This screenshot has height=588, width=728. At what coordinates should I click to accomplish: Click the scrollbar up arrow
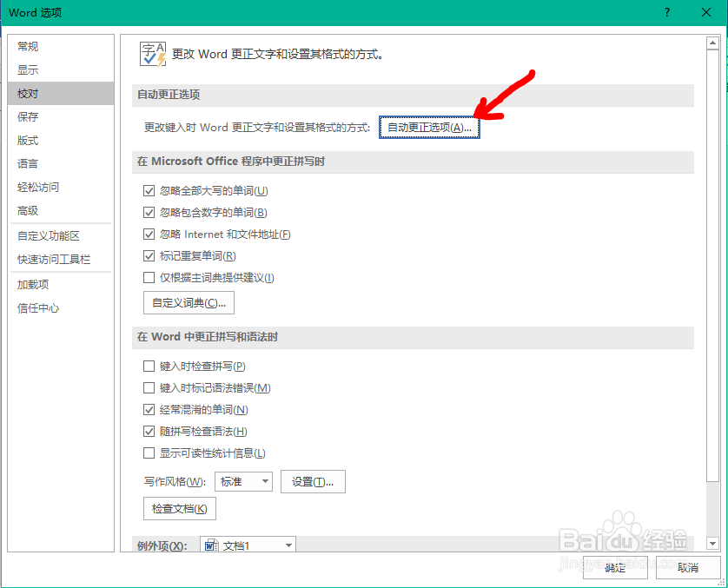click(x=712, y=43)
